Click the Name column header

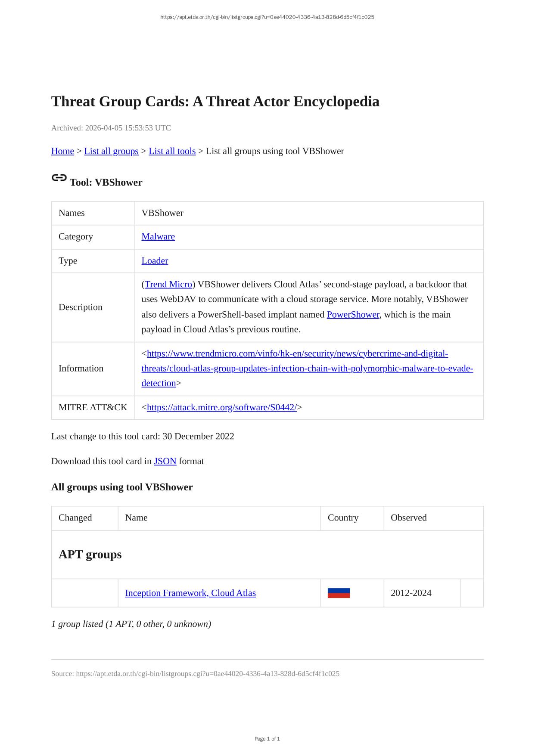pyautogui.click(x=136, y=517)
